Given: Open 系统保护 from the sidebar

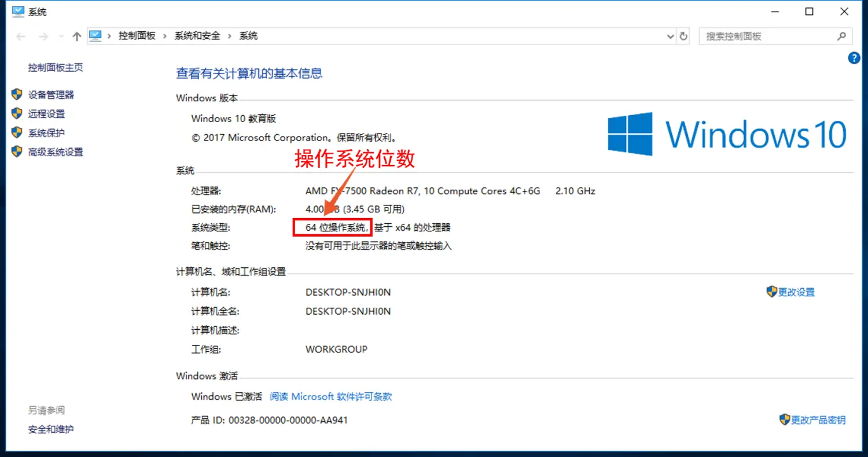Looking at the screenshot, I should click(x=46, y=133).
